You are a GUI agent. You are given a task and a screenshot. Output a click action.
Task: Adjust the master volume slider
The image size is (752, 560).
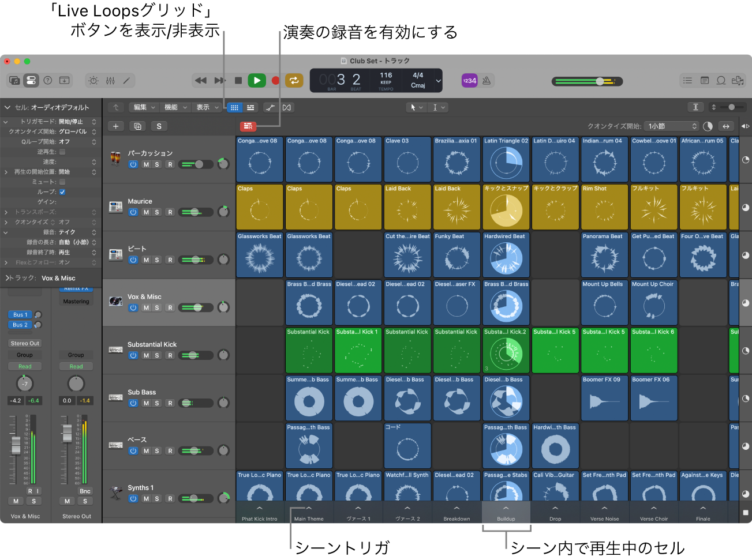(x=586, y=81)
